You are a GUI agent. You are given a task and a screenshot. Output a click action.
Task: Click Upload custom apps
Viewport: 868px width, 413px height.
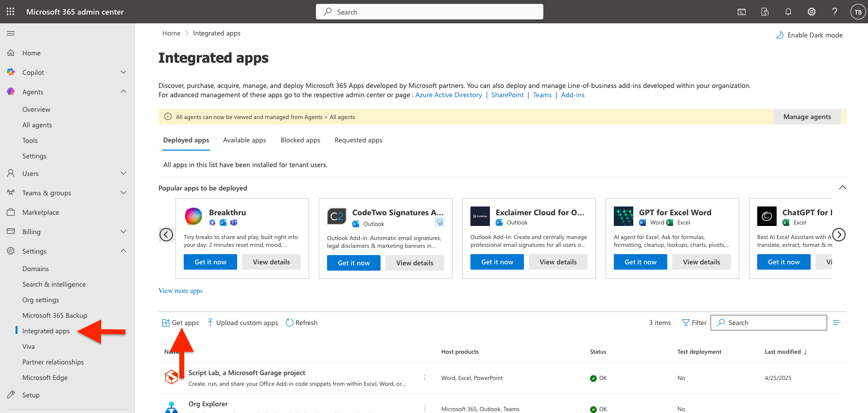243,323
